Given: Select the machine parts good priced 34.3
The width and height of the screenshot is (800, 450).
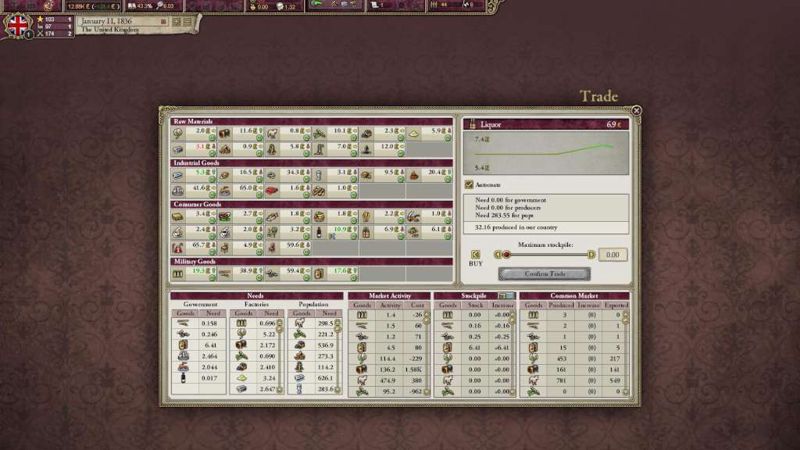Looking at the screenshot, I should coord(288,176).
